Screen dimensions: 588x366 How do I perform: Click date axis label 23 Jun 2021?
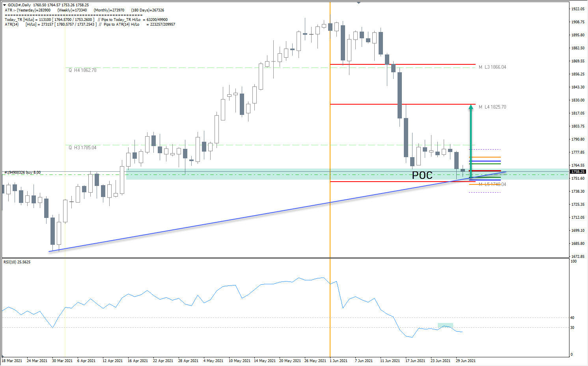441,361
